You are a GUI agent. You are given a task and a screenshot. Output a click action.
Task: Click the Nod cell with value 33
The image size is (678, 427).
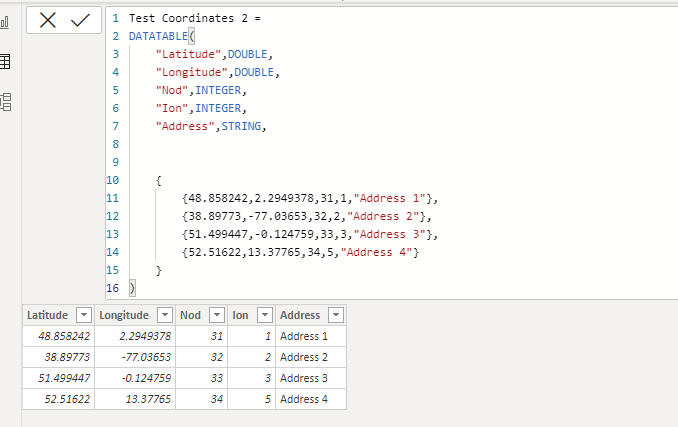201,378
